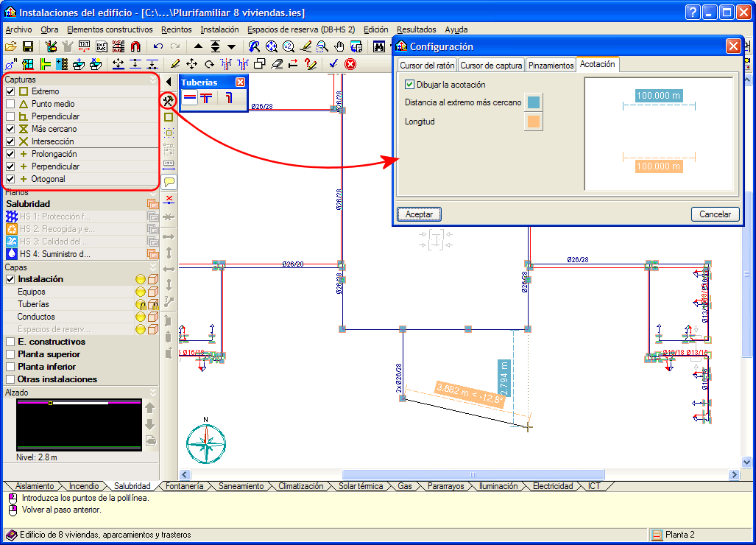The width and height of the screenshot is (756, 545).
Task: Save the project with floppy disk icon
Action: [x=28, y=46]
